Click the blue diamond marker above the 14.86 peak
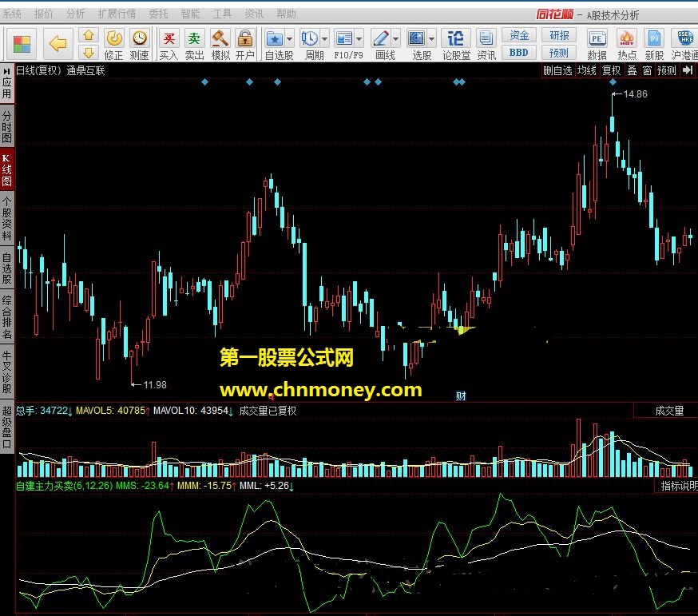 [x=613, y=82]
